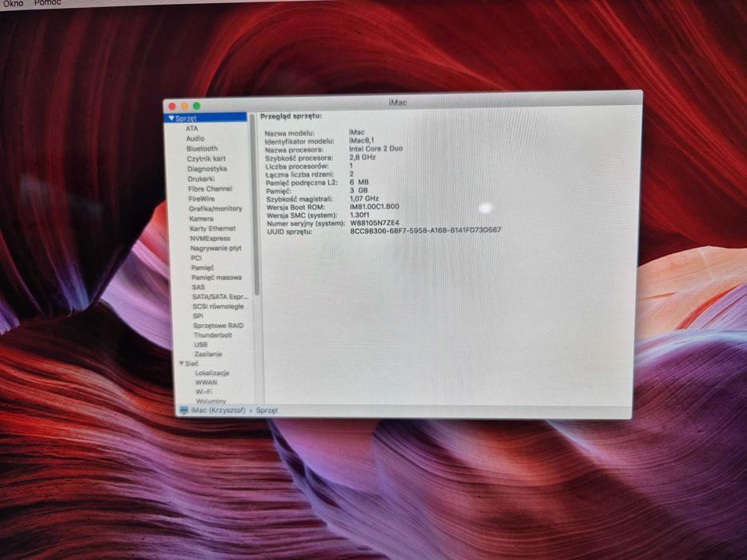The image size is (747, 560).
Task: Select Bluetooth in the sidebar
Action: coord(202,149)
